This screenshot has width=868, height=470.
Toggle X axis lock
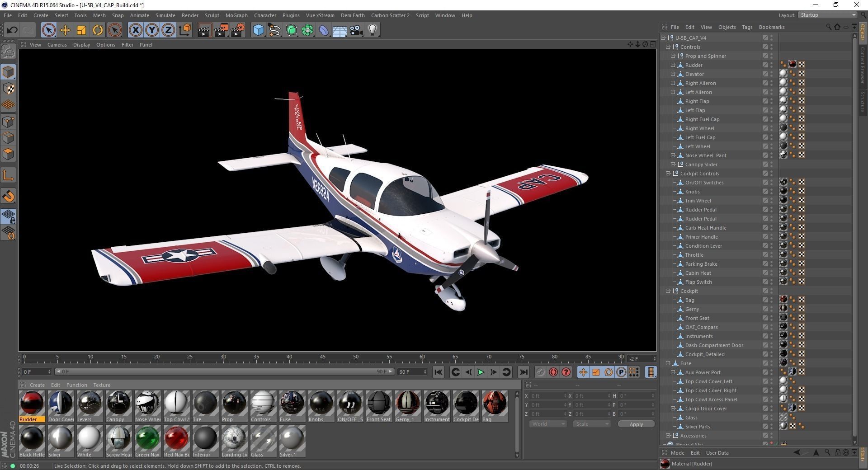135,30
